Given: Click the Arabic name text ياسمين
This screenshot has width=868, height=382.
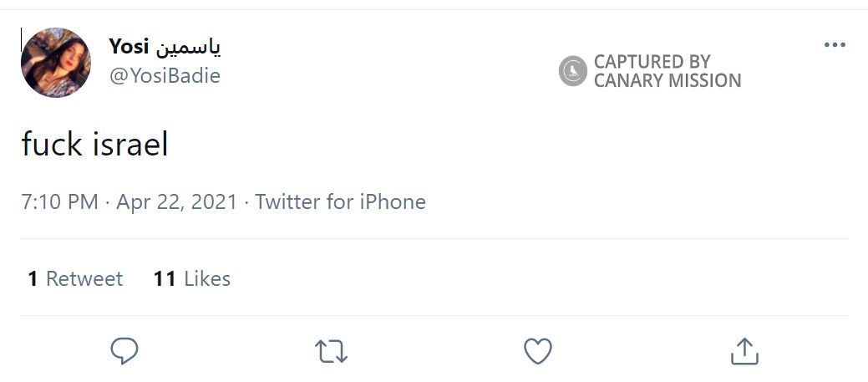Looking at the screenshot, I should (190, 47).
